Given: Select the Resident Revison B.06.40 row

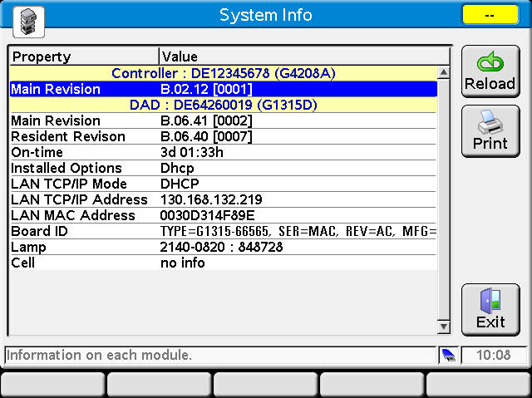Looking at the screenshot, I should pyautogui.click(x=224, y=136).
